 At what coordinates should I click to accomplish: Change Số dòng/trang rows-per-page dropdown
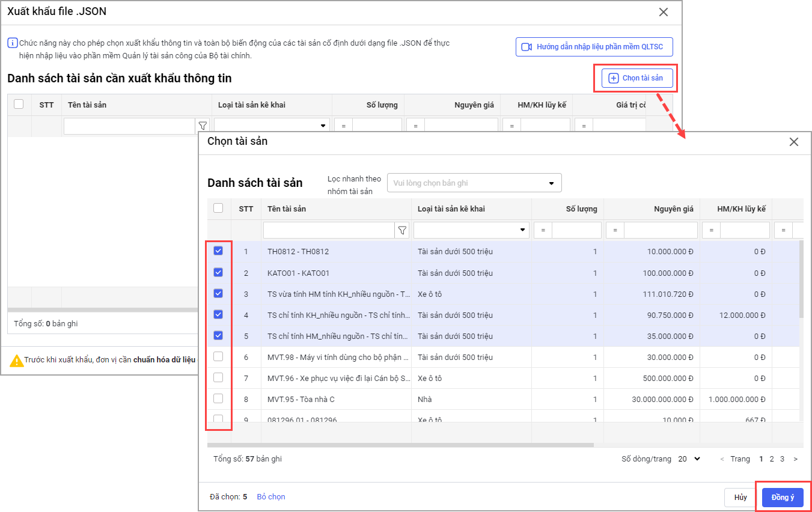pos(689,459)
